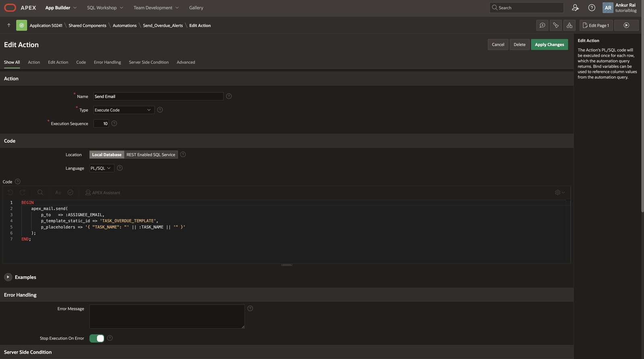
Task: Select REST Enabled SQL Service location
Action: pyautogui.click(x=151, y=155)
